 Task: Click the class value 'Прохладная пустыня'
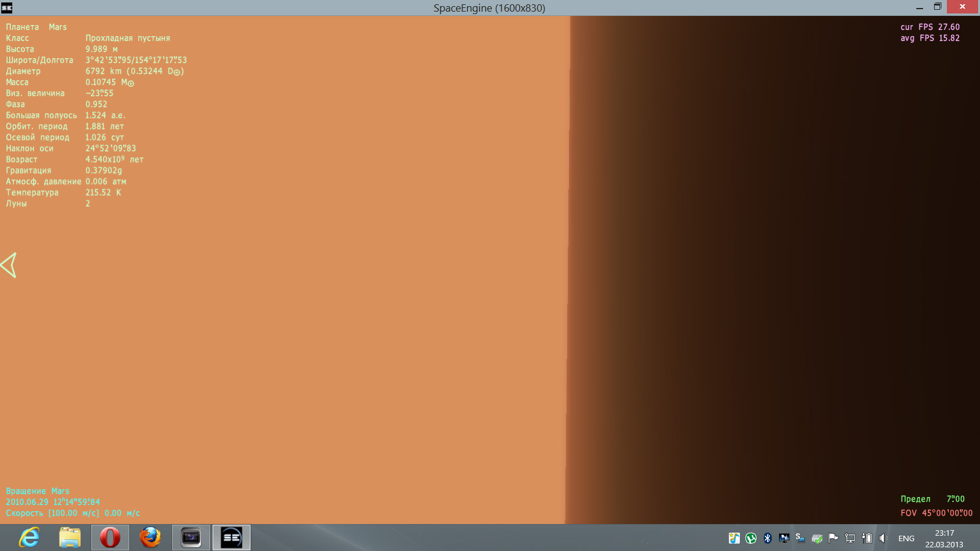point(128,38)
